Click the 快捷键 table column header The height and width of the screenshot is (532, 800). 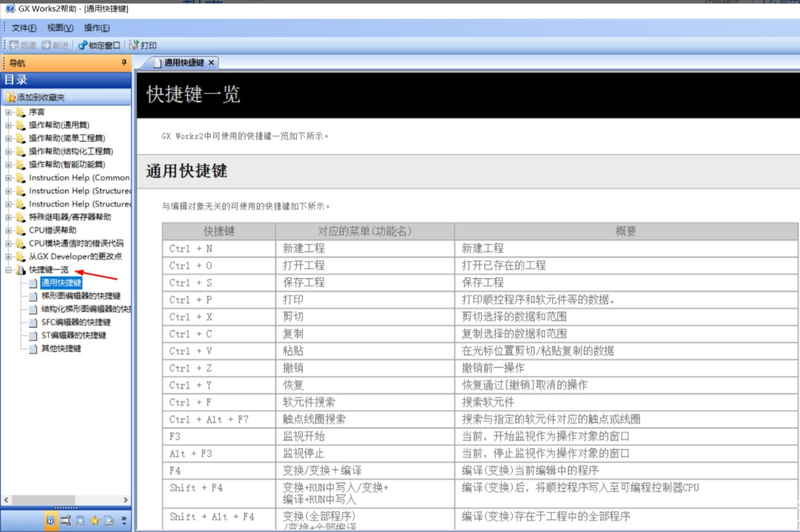(x=219, y=231)
